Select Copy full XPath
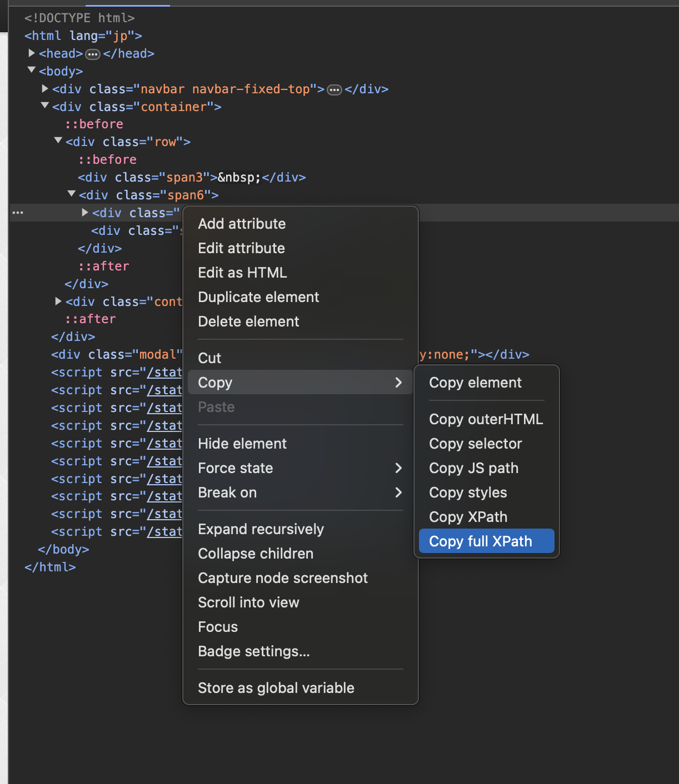Screen dimensions: 679x784 coord(480,541)
